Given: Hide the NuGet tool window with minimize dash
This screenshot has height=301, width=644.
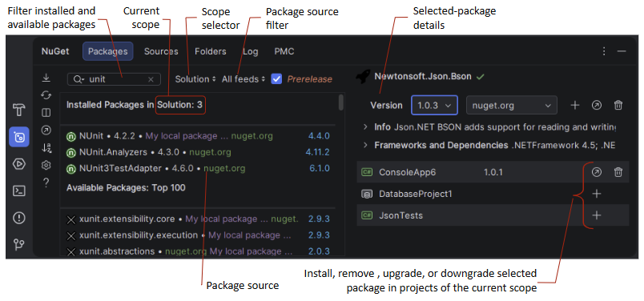Looking at the screenshot, I should (622, 51).
